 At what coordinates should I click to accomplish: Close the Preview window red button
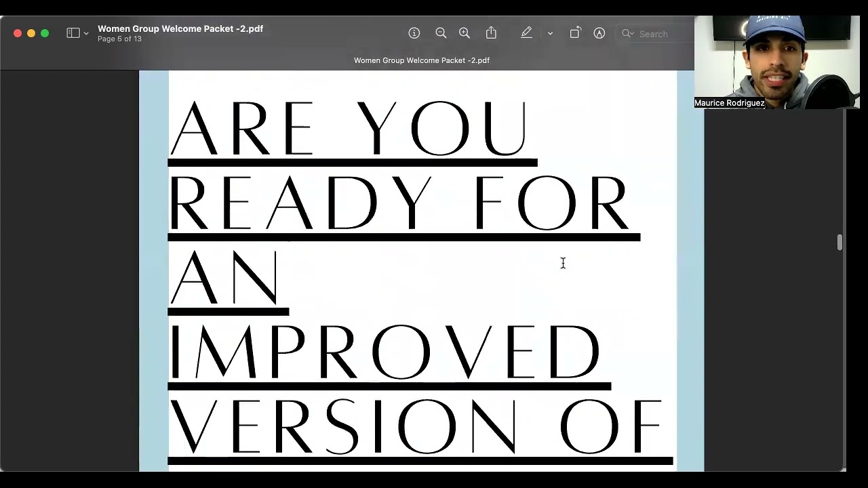point(18,33)
